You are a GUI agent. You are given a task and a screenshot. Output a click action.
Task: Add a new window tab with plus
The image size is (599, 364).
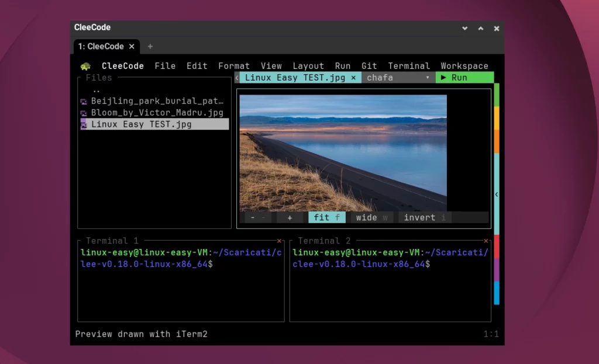(150, 46)
